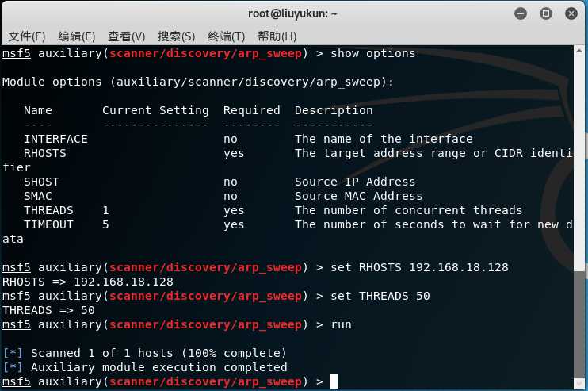588x391 pixels.
Task: Click the scrollbar up arrow
Action: (579, 51)
